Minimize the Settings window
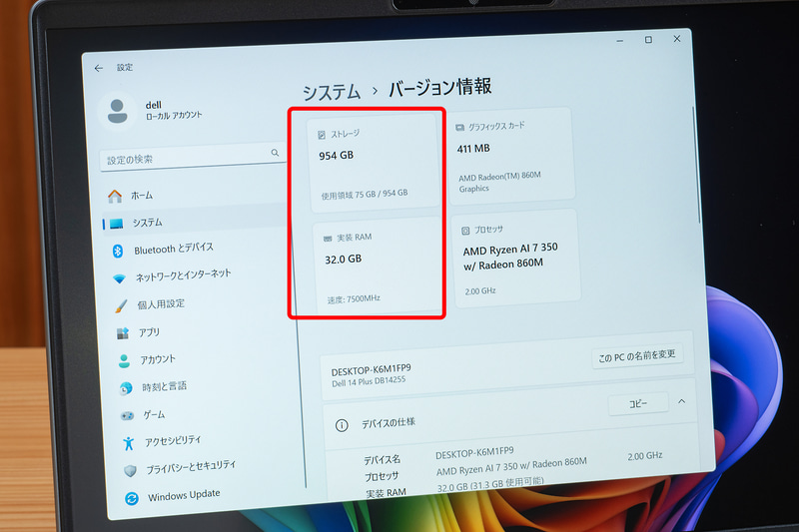 tap(619, 40)
